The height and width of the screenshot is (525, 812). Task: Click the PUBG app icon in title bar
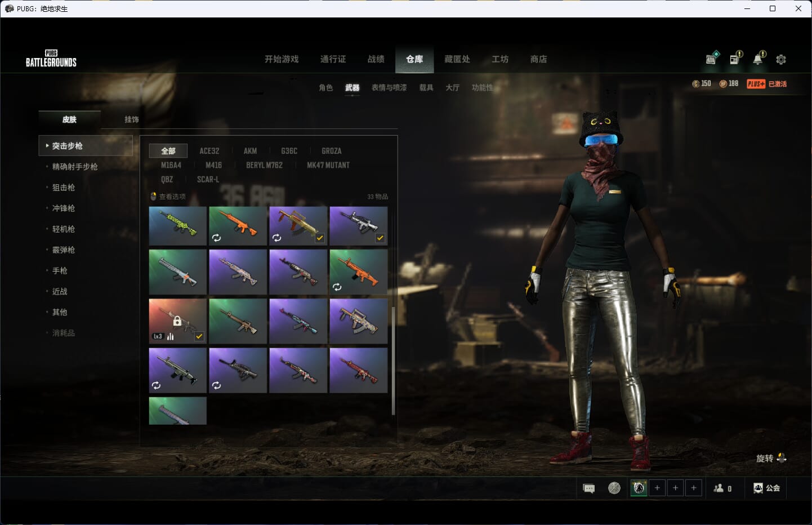tap(9, 8)
